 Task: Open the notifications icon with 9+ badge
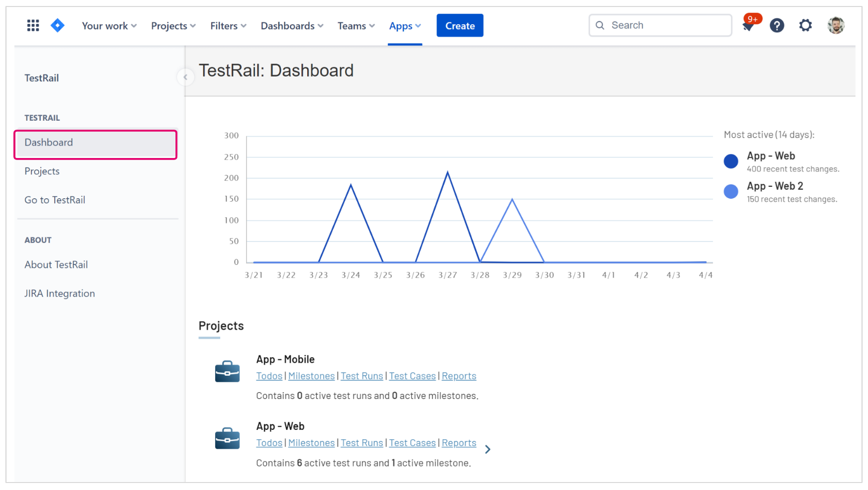coord(748,25)
